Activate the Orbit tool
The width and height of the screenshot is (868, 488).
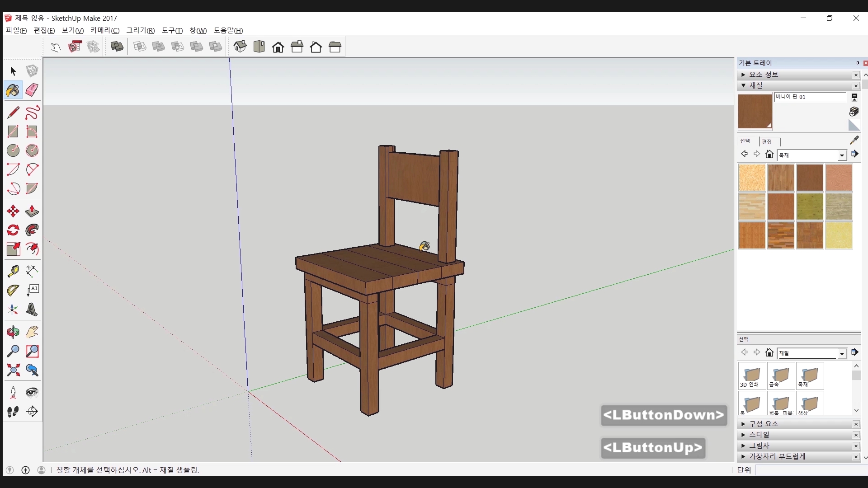(13, 332)
